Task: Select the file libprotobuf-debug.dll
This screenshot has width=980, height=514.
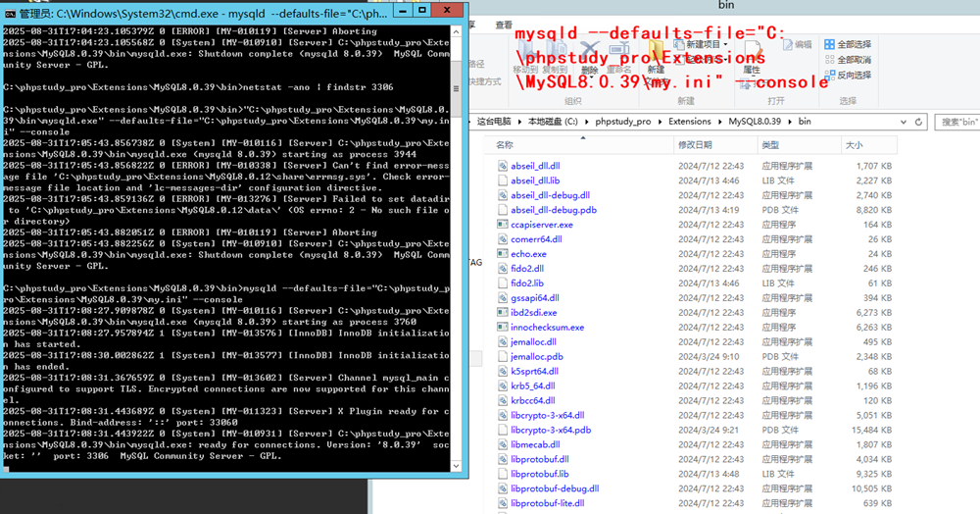Action: pyautogui.click(x=555, y=488)
